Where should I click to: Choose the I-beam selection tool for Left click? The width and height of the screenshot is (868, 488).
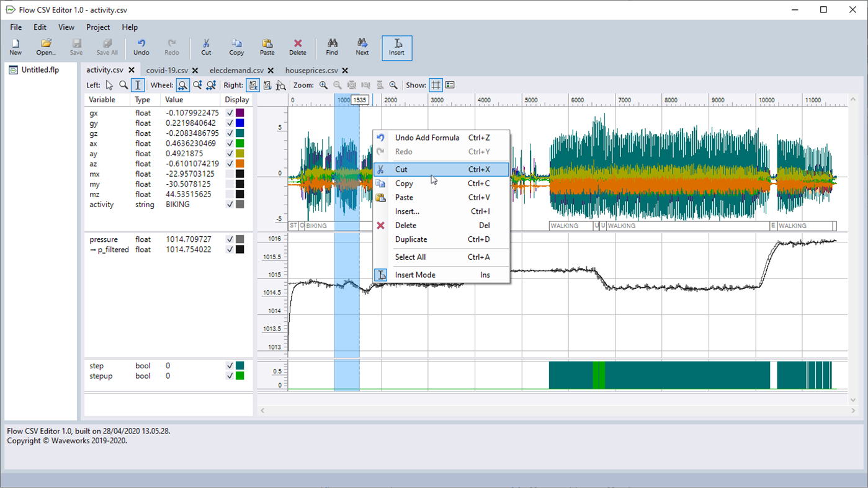pyautogui.click(x=137, y=85)
